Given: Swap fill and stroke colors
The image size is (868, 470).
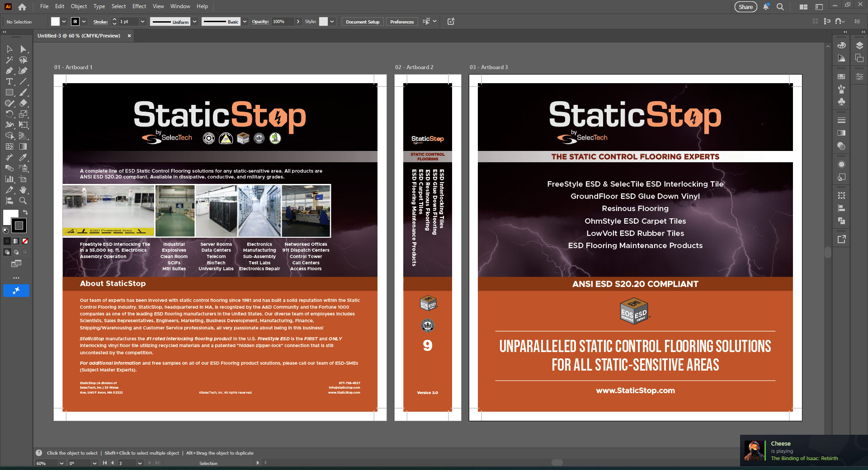Looking at the screenshot, I should point(26,212).
